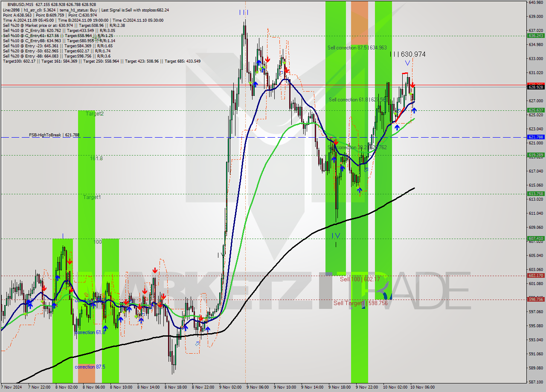Click 'Sell correction 61.8 | 627.56' label

click(x=357, y=100)
